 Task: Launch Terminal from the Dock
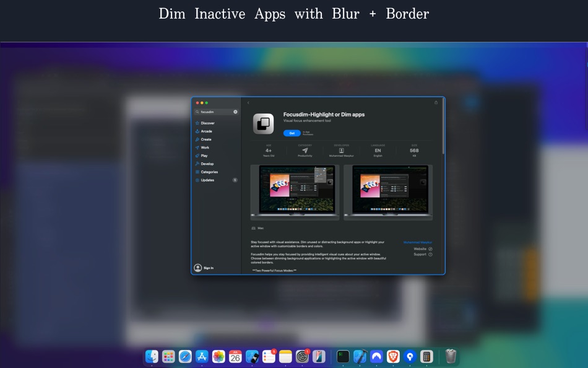click(x=343, y=356)
